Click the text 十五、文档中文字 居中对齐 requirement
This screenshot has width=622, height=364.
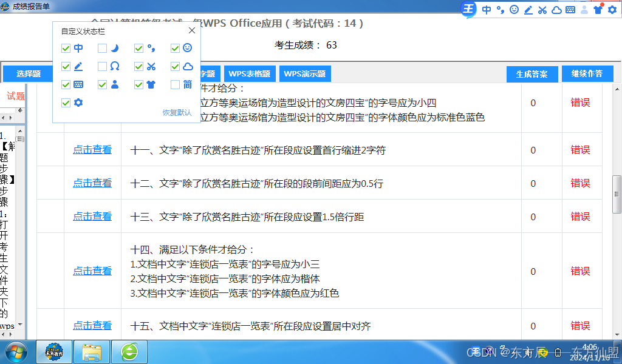coord(250,326)
